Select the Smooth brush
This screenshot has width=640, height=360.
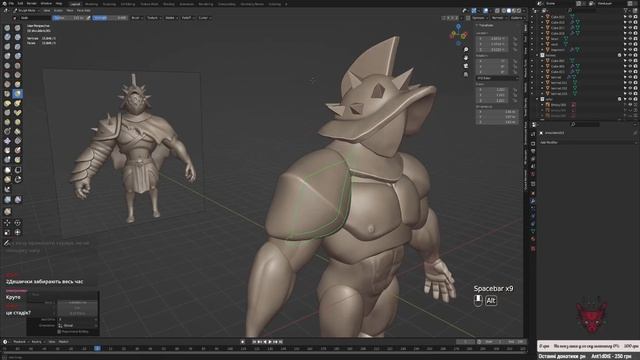tap(18, 65)
